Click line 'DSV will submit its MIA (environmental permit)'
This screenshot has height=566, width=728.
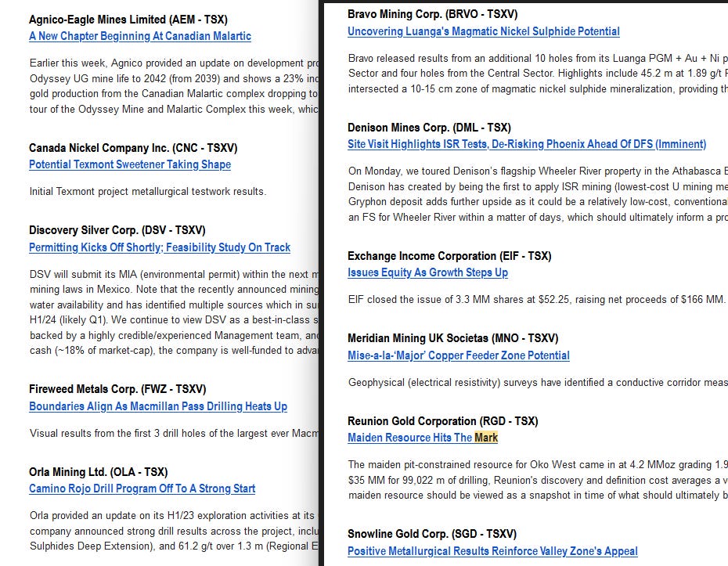point(174,275)
